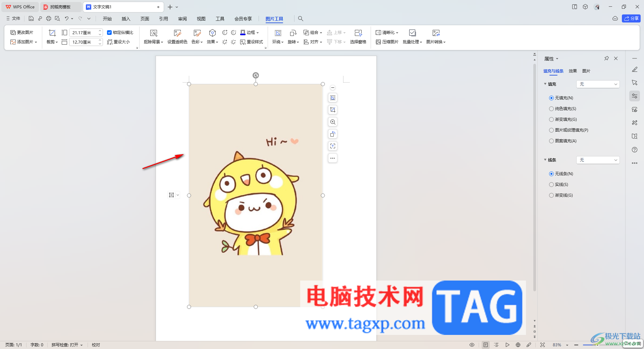The width and height of the screenshot is (644, 349).
Task: Open the 图片转换 picture convert icon
Action: 436,33
